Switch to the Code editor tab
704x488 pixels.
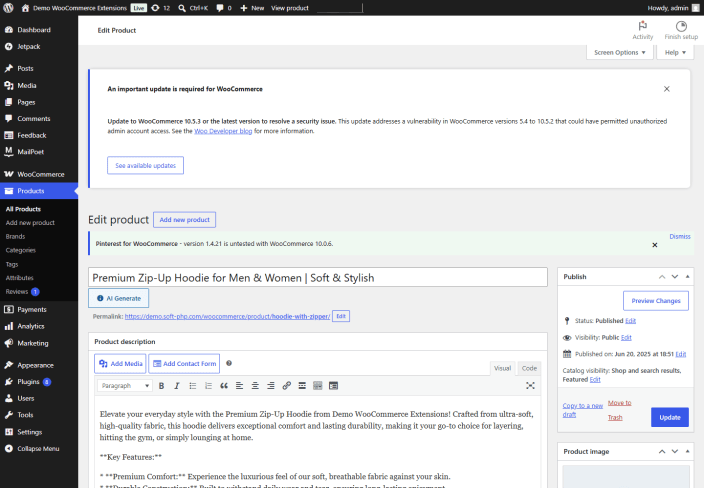click(x=529, y=368)
